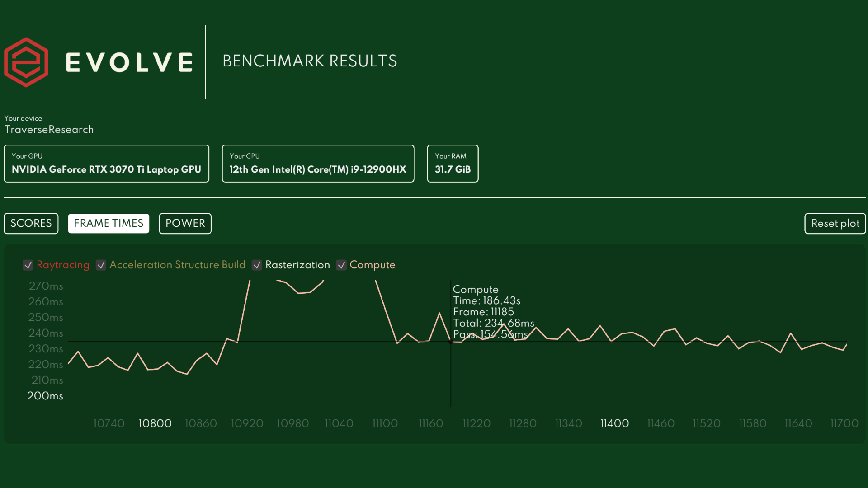Select the FRAME TIMES tab
Image resolution: width=868 pixels, height=488 pixels.
108,224
